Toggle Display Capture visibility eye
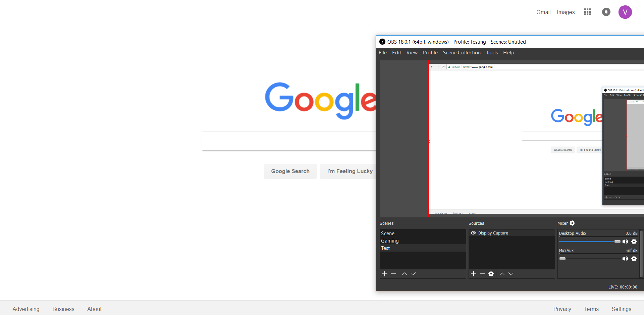Screen dimensions: 644x315 point(473,233)
